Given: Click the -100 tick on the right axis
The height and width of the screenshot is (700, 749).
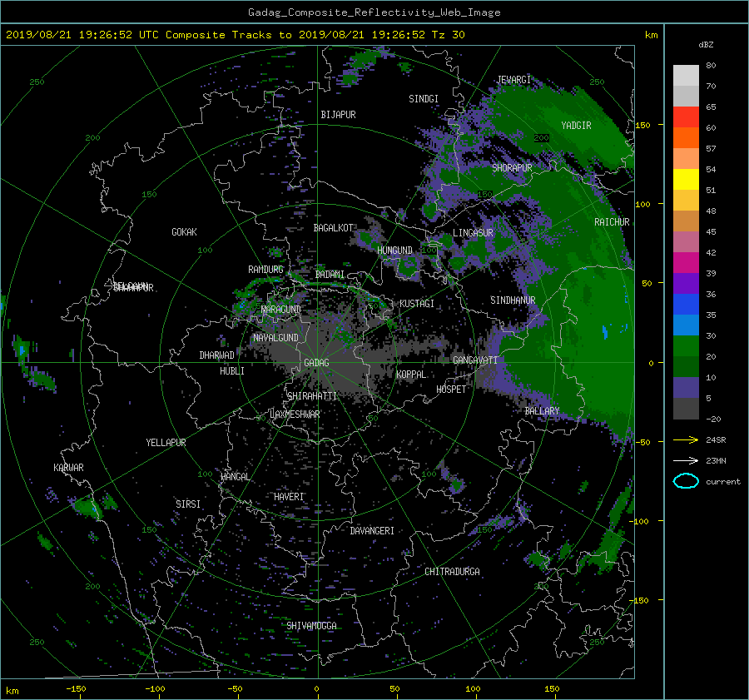Looking at the screenshot, I should [640, 521].
